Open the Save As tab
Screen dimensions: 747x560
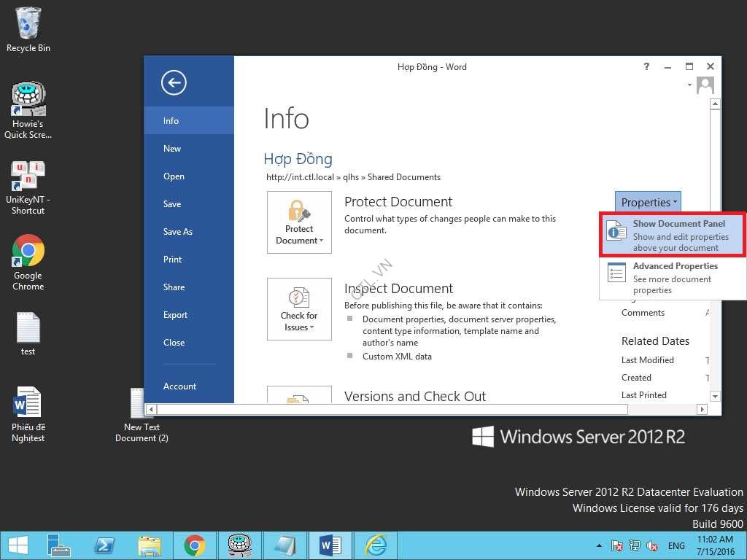pos(178,232)
